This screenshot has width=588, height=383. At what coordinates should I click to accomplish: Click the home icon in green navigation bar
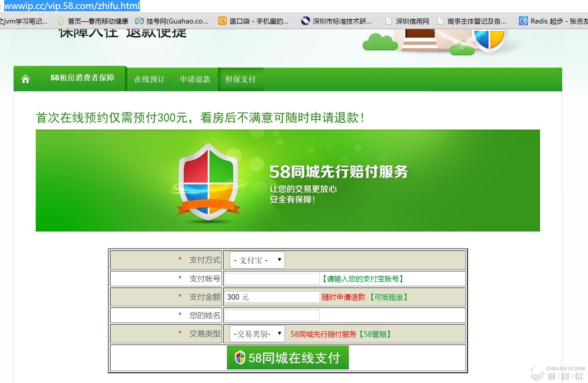click(25, 79)
